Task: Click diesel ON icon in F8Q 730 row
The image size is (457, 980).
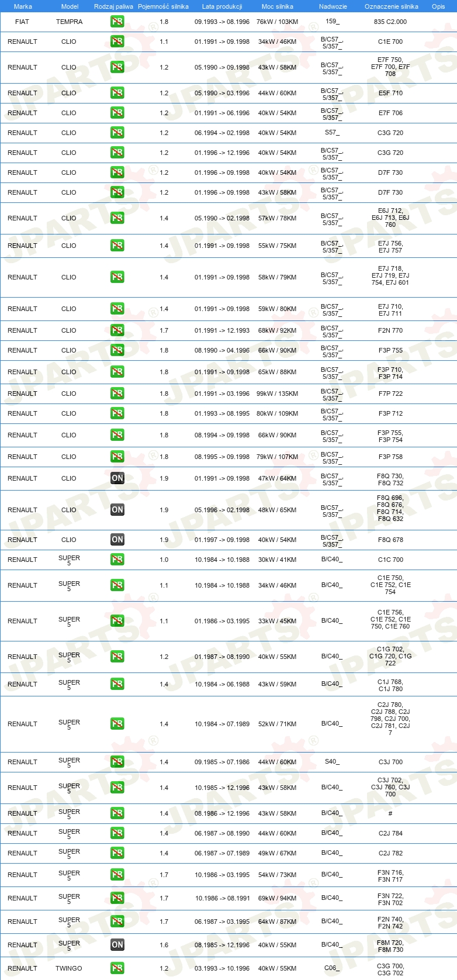Action: [117, 478]
